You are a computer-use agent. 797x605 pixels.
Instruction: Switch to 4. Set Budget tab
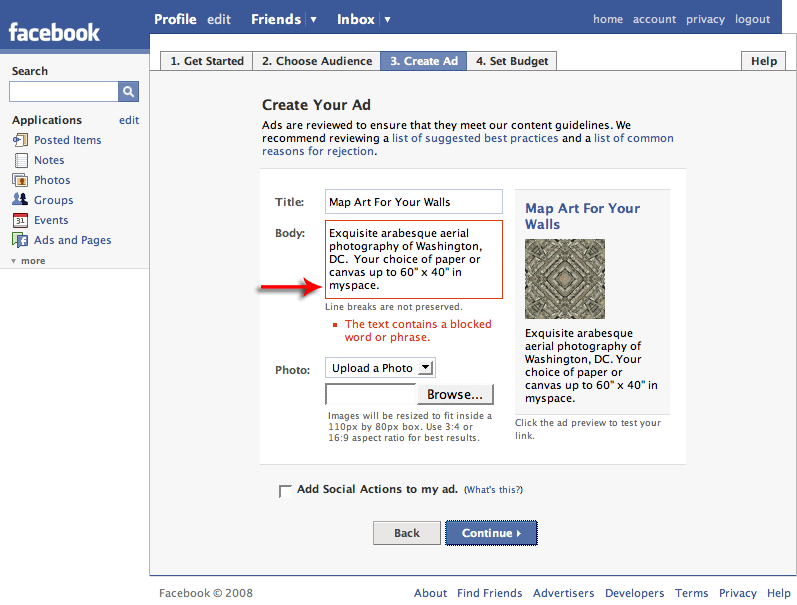(x=511, y=61)
